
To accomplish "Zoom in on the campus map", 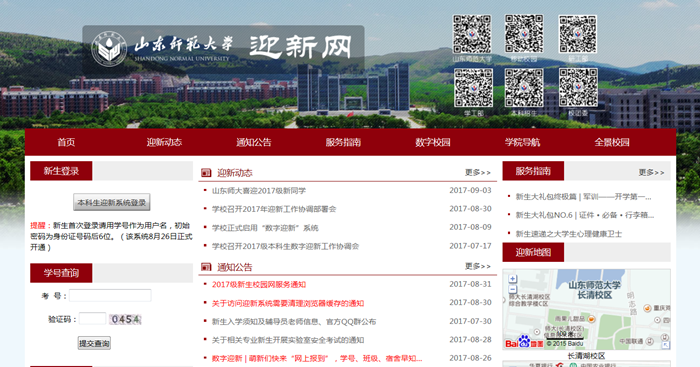I will click(512, 279).
